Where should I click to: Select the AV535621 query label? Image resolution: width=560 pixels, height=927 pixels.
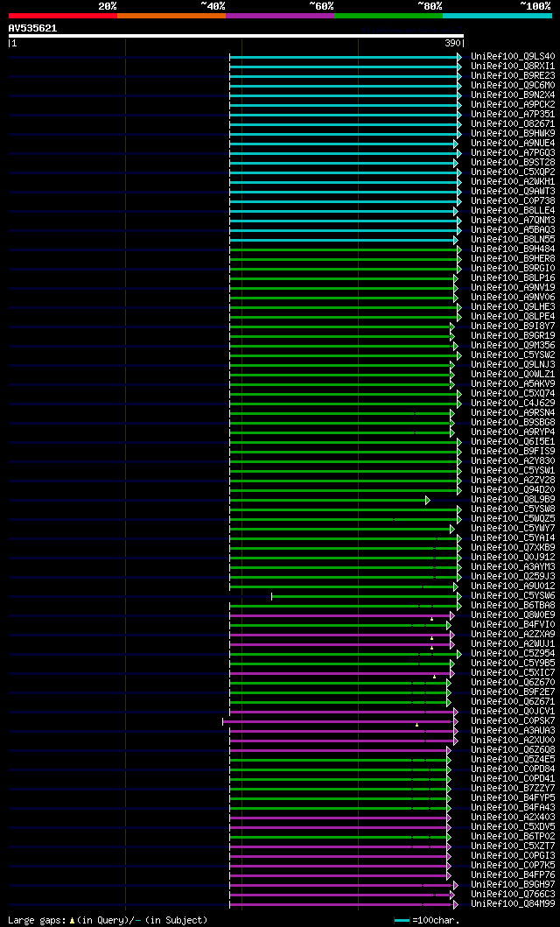pos(32,28)
